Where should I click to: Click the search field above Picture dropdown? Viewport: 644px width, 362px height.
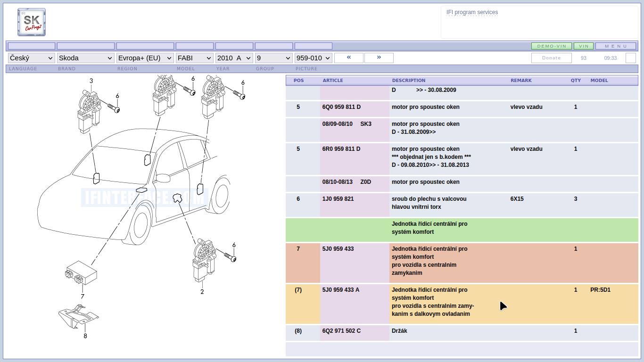[314, 46]
